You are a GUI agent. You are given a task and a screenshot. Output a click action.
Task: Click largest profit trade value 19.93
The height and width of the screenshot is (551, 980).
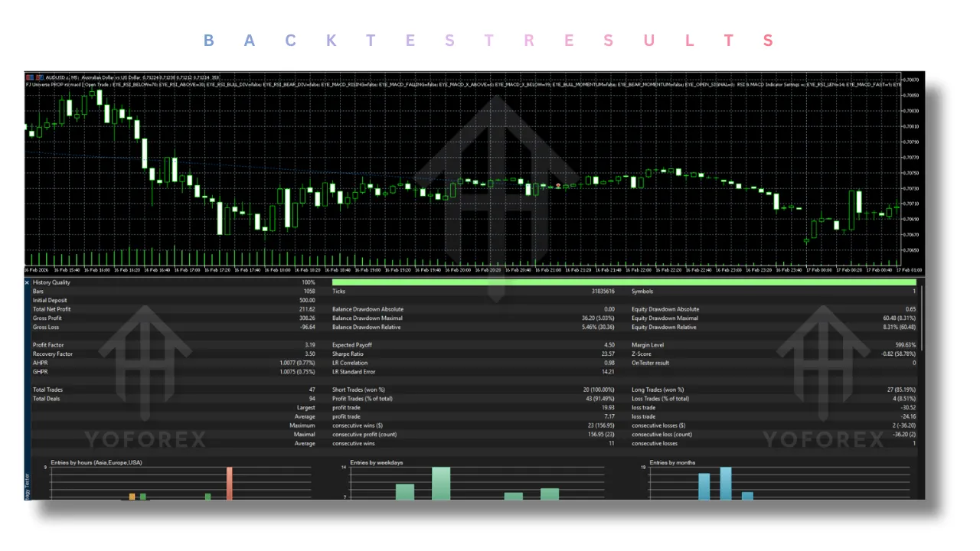608,408
